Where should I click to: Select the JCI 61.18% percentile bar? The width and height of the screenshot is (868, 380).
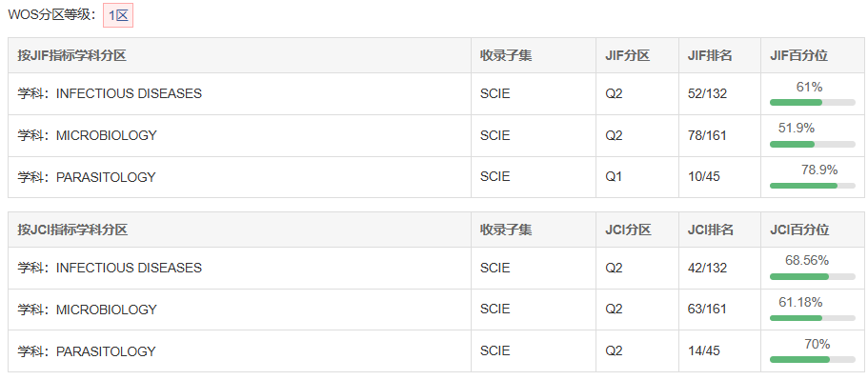pos(812,318)
